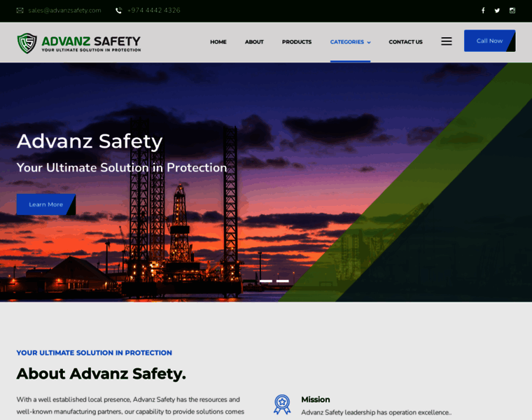Select the first slider indicator dash

pos(266,281)
